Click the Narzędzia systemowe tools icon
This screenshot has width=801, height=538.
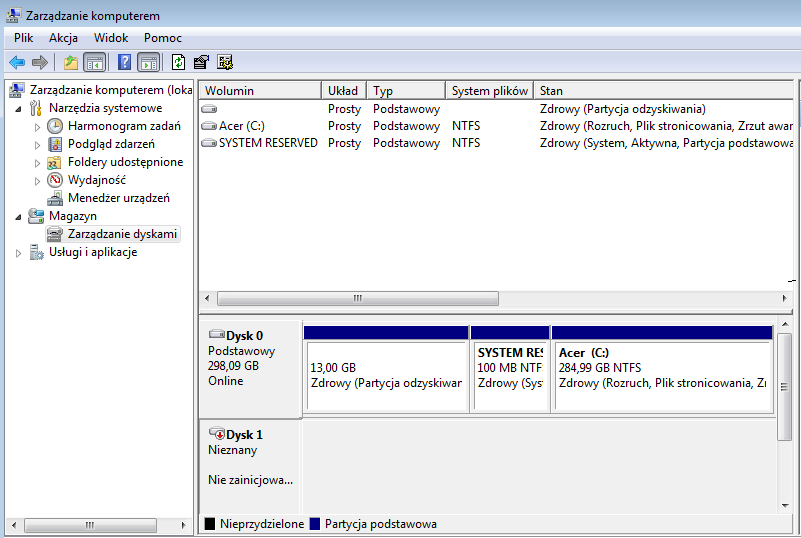pos(36,108)
